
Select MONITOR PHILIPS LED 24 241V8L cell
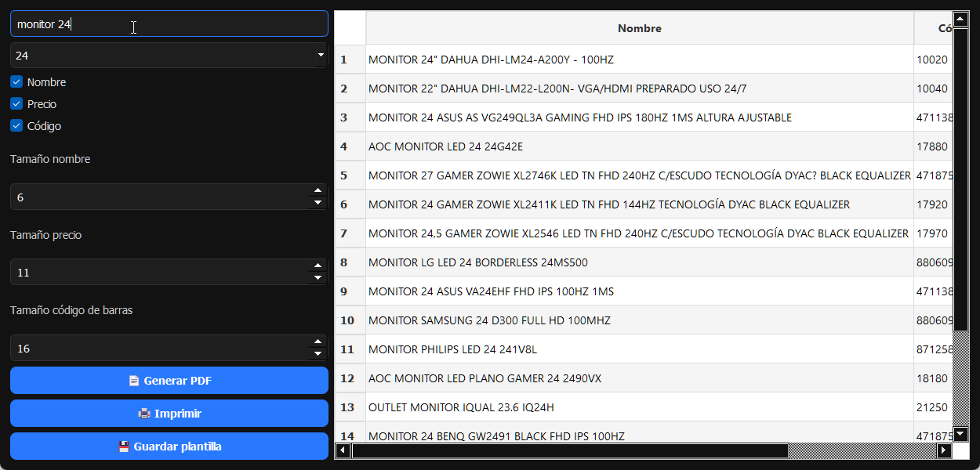point(640,349)
